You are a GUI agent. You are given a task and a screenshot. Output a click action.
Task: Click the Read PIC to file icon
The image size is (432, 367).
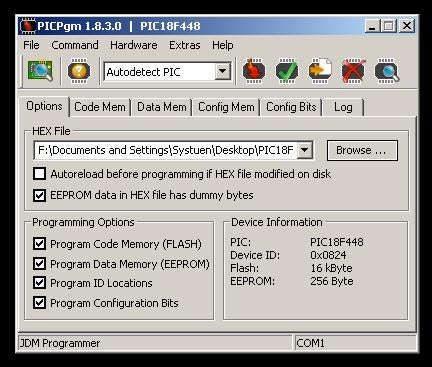pos(320,71)
